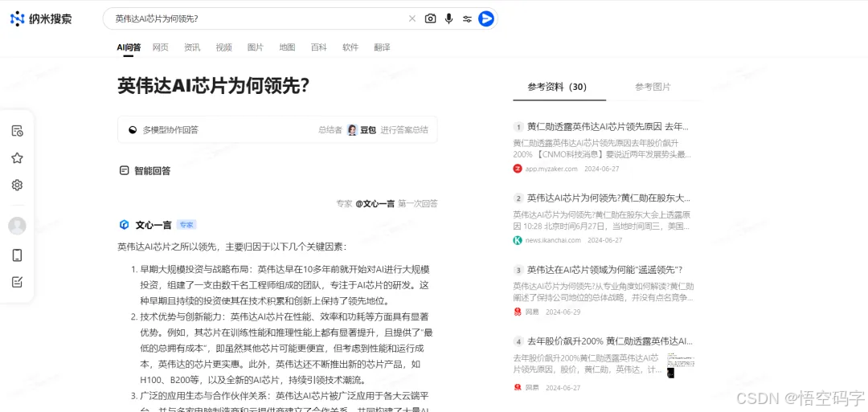The height and width of the screenshot is (412, 868).
Task: Click myzaker red source icon
Action: click(518, 169)
